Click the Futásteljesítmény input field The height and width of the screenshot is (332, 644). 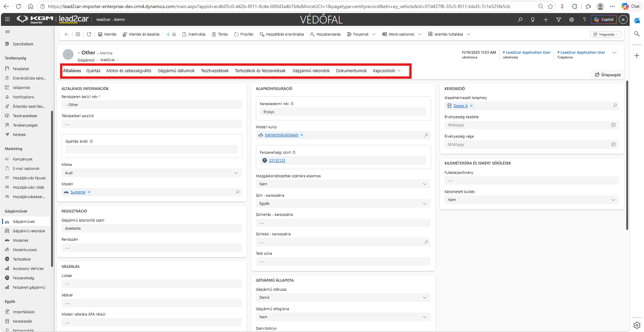(x=532, y=181)
